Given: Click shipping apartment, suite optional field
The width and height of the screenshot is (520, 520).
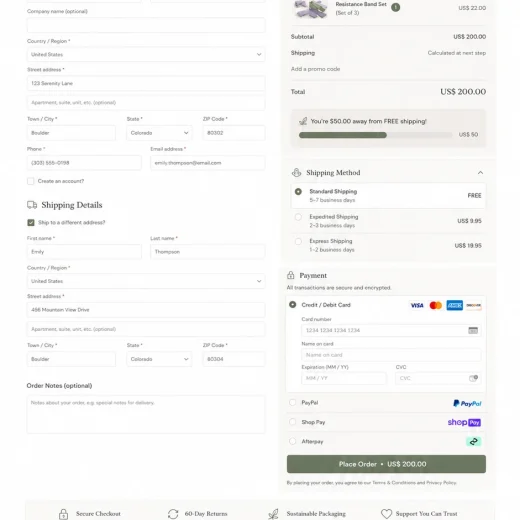Looking at the screenshot, I should pos(146,329).
